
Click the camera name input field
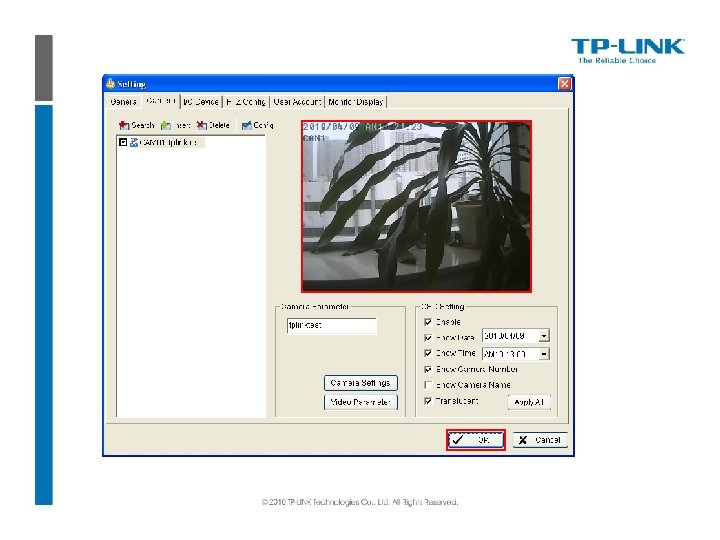(x=331, y=326)
